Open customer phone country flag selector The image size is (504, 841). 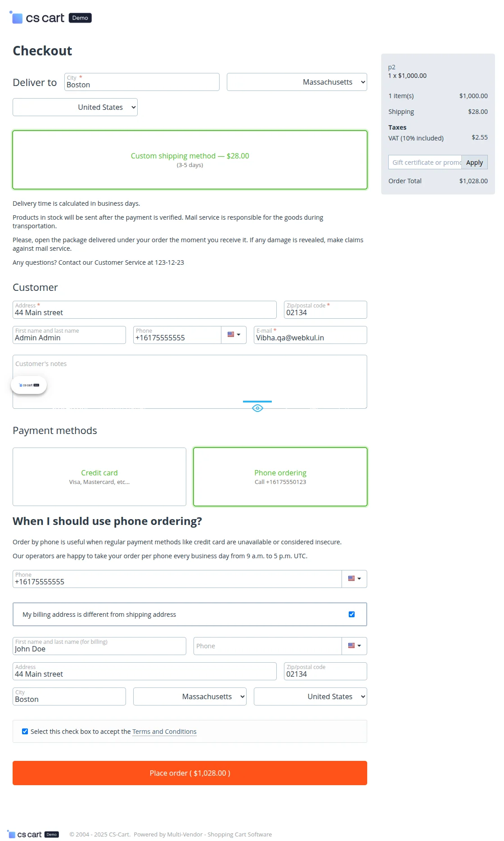[x=234, y=335]
